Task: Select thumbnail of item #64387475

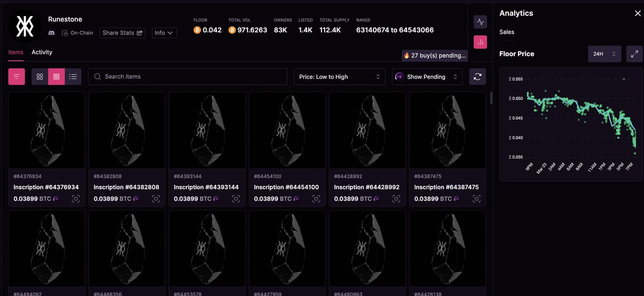Action: pos(447,130)
